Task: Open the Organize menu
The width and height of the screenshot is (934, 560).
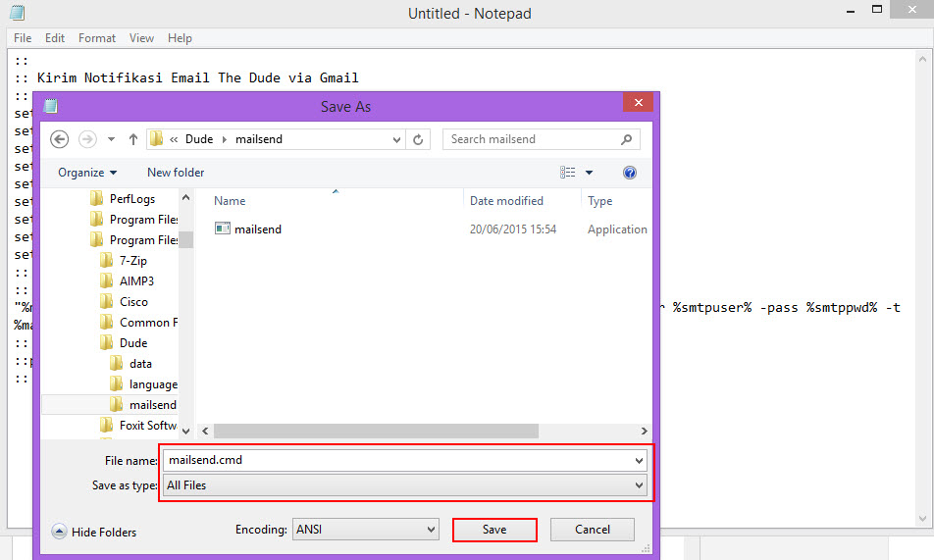Action: click(x=87, y=173)
